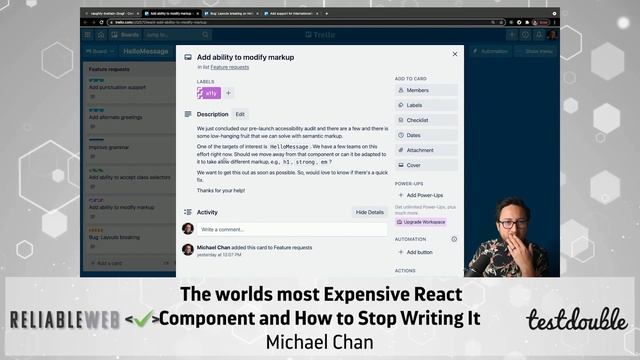Click the Feature requests list header
This screenshot has height=360, width=640.
point(109,69)
